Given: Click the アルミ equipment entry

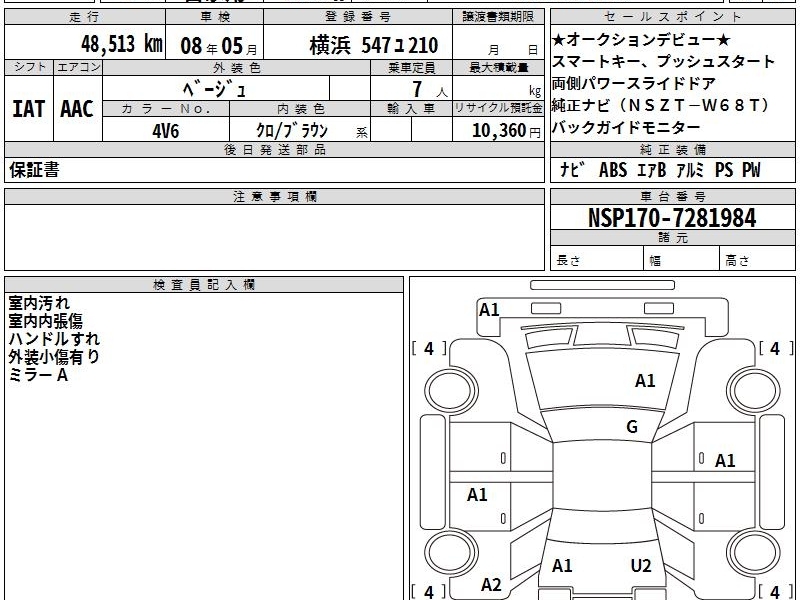Looking at the screenshot, I should (690, 169).
